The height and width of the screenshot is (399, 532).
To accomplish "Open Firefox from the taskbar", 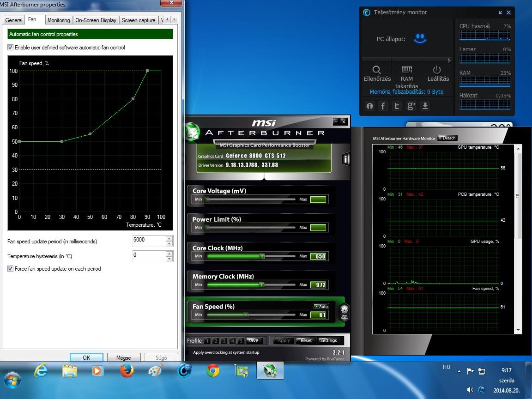I will point(127,370).
